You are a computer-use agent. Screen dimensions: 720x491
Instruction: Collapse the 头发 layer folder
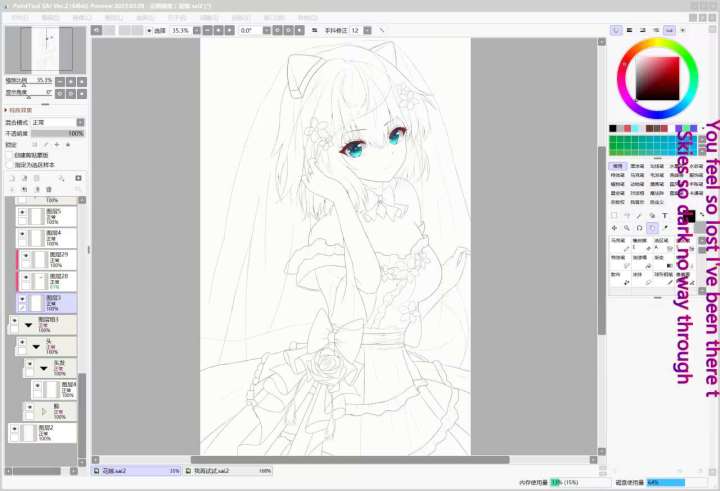point(44,368)
